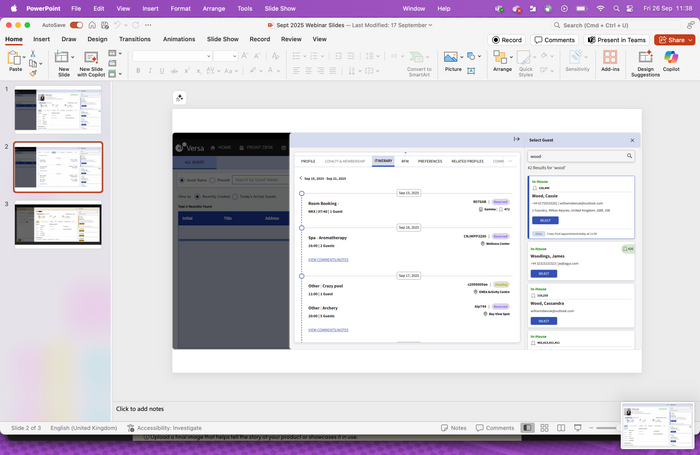Toggle the Notes pane in status bar
700x455 pixels.
tap(453, 428)
